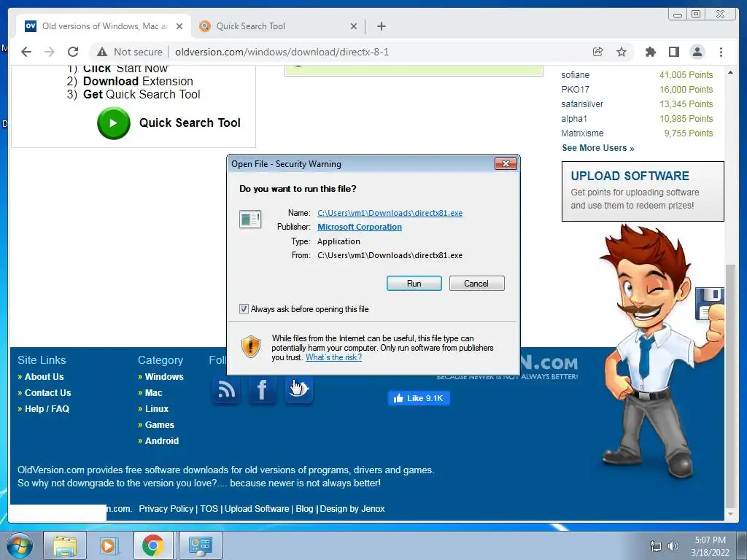Image resolution: width=747 pixels, height=560 pixels.
Task: Close the Old versions of Windows tab
Action: point(179,26)
